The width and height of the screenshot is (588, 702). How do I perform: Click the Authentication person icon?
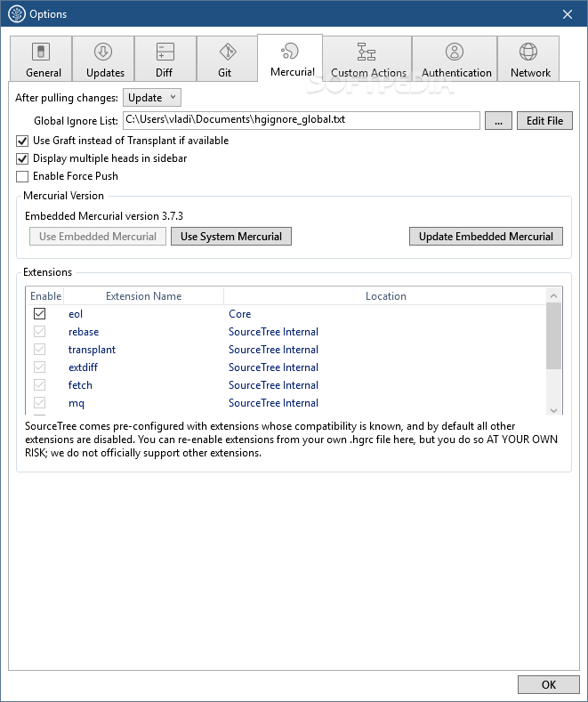[x=455, y=52]
